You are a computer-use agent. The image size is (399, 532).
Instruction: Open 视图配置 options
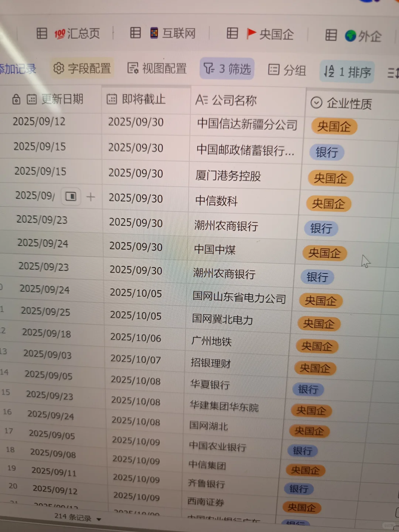pyautogui.click(x=157, y=68)
